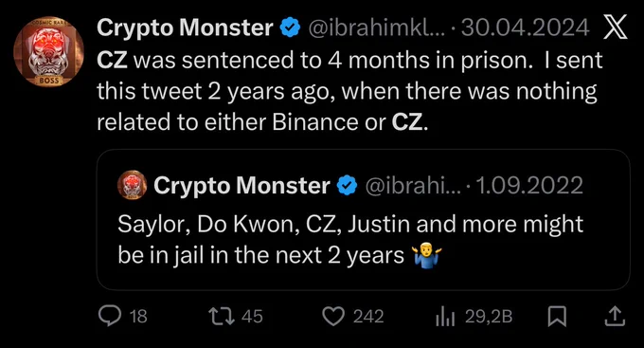Click the 29,2B views count
Screen dimensions: 644x348
[x=489, y=317]
